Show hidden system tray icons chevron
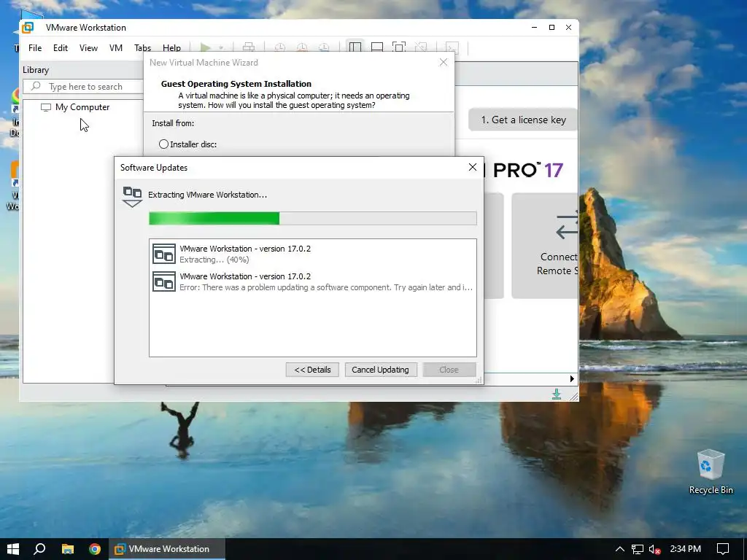Viewport: 747px width, 560px height. click(x=619, y=549)
